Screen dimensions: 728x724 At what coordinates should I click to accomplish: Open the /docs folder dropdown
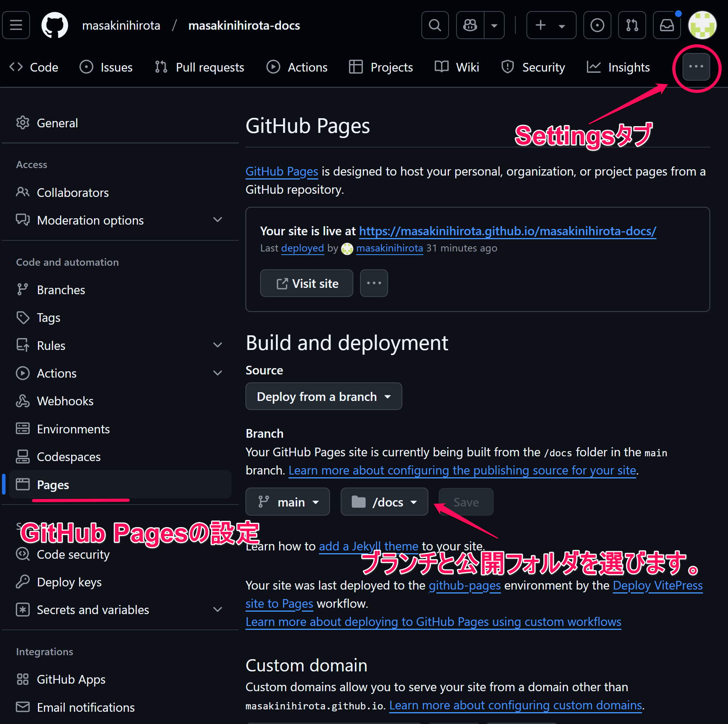point(384,501)
